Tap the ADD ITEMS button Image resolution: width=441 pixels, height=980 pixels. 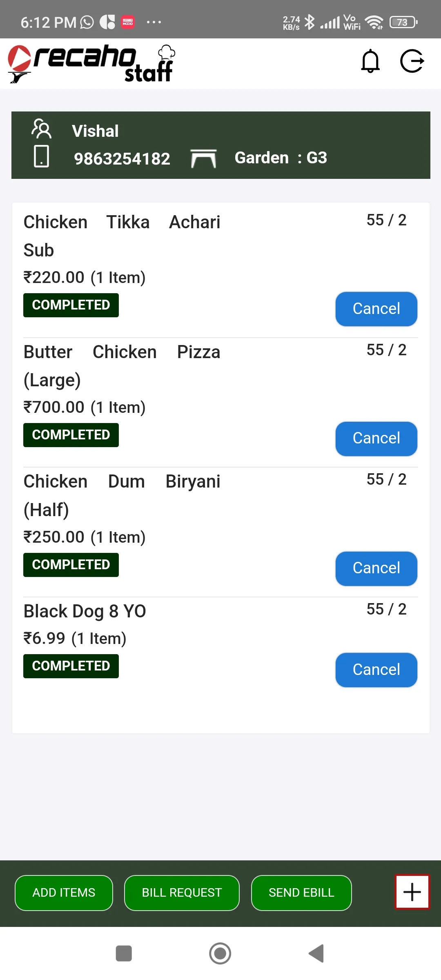(64, 893)
